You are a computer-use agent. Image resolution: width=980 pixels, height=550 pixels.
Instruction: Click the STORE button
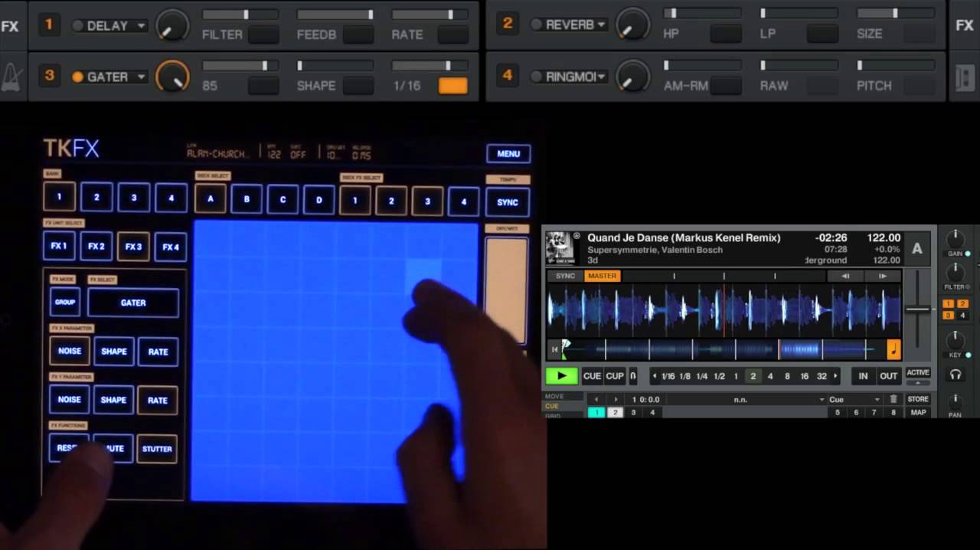coord(918,399)
